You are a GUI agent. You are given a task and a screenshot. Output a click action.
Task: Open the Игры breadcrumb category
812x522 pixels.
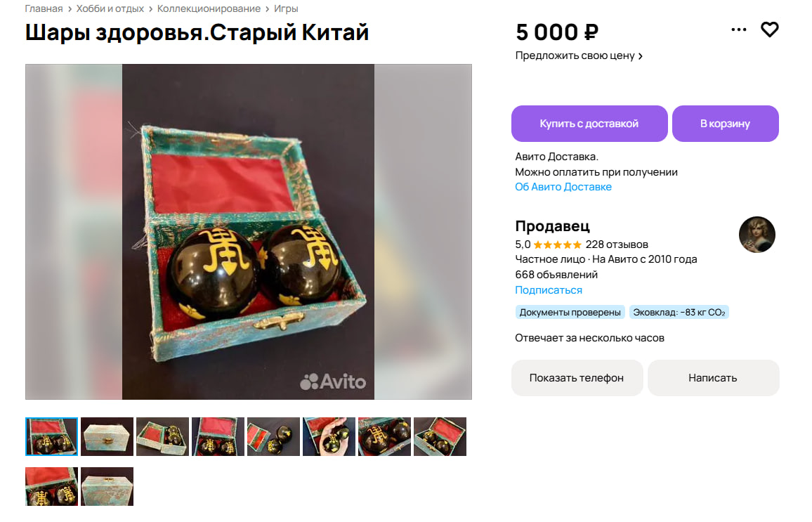[x=286, y=9]
